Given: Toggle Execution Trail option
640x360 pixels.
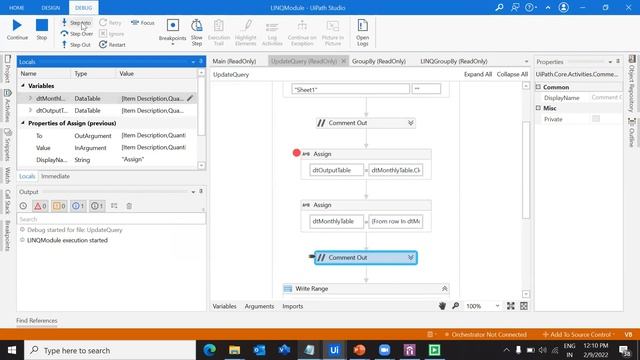Looking at the screenshot, I should (219, 32).
